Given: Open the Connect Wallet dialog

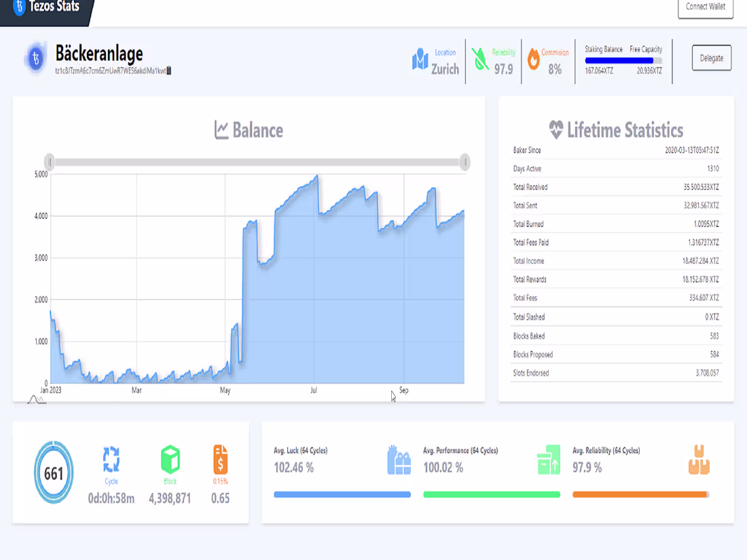Looking at the screenshot, I should (705, 9).
